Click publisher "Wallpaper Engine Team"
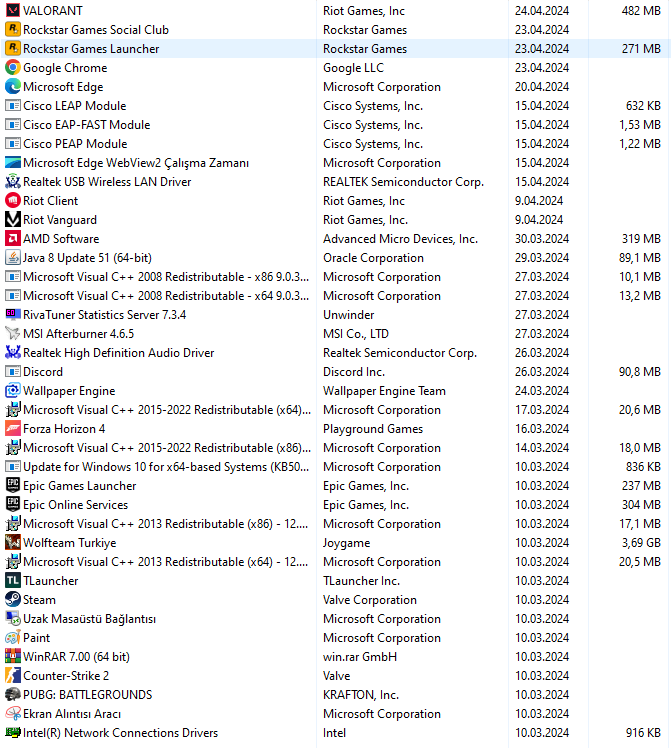This screenshot has height=748, width=671. pos(384,391)
